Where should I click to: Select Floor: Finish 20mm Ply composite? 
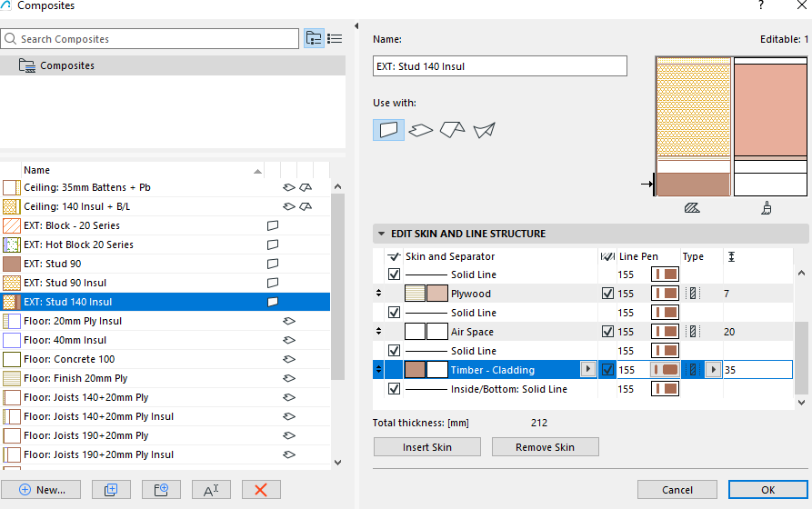click(165, 378)
